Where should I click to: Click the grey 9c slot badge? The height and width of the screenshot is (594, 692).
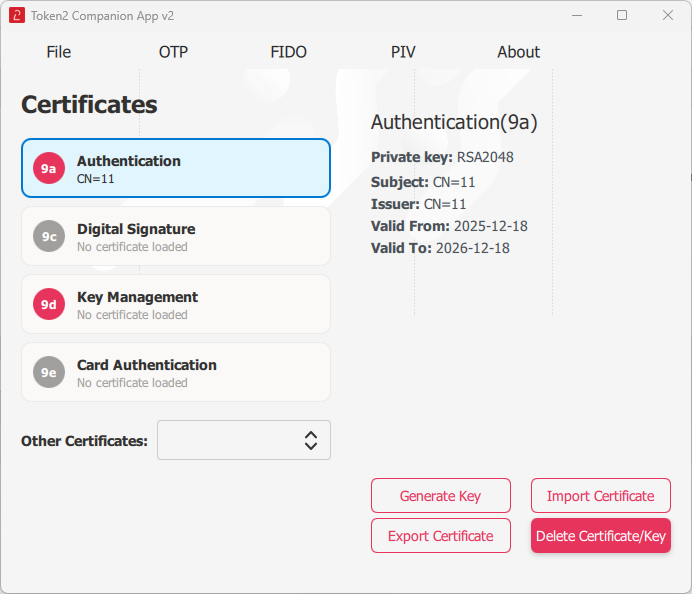coord(49,236)
